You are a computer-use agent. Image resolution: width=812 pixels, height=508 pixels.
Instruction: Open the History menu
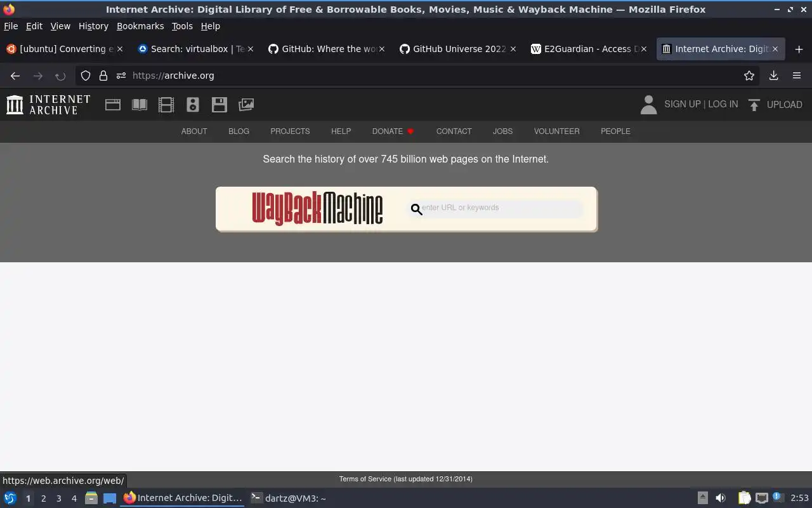pos(93,26)
